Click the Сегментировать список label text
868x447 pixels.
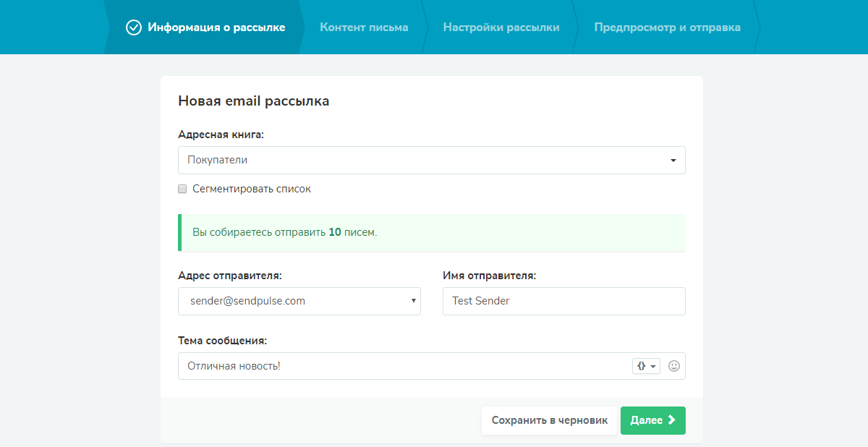tap(251, 189)
